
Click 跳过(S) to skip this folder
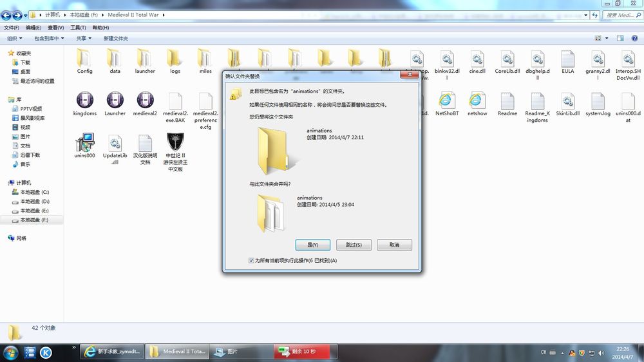(x=354, y=245)
